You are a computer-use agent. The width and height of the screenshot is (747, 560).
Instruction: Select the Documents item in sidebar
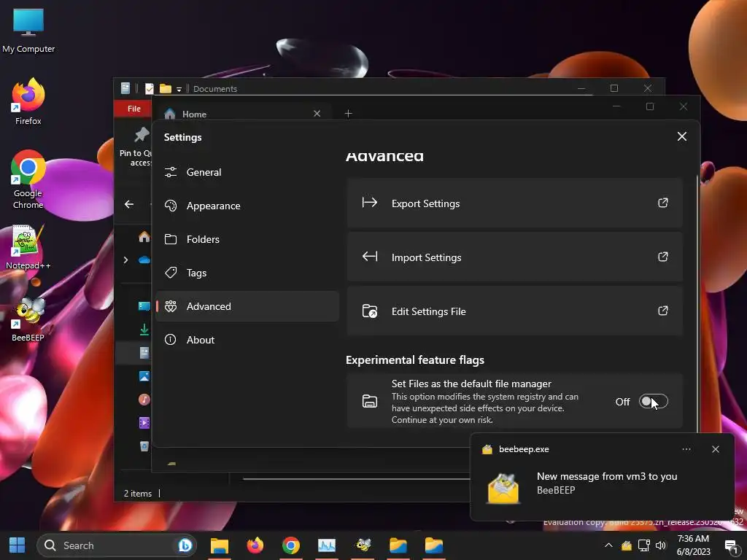click(144, 353)
